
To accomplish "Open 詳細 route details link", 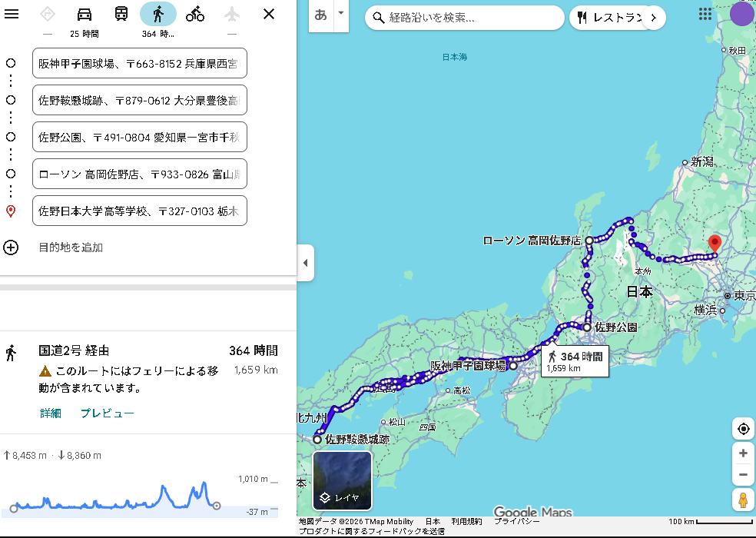I will 51,413.
